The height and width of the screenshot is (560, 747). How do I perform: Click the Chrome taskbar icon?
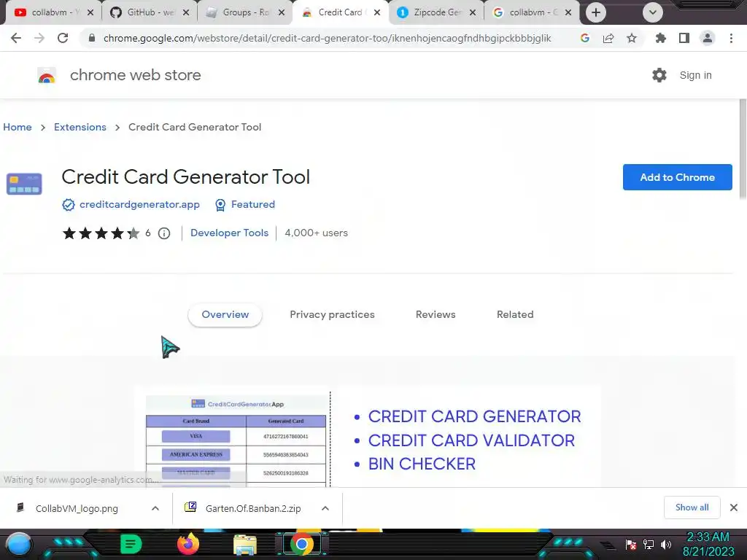tap(302, 544)
